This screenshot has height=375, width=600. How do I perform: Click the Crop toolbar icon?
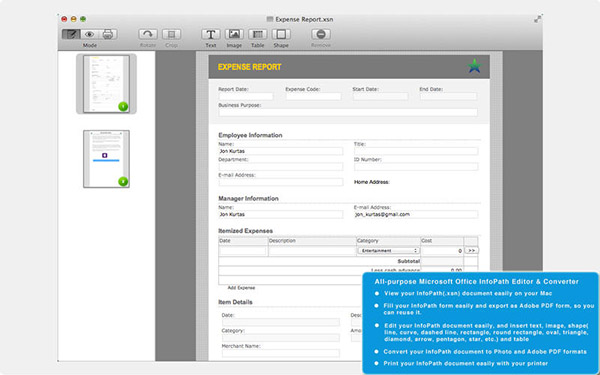coord(171,34)
